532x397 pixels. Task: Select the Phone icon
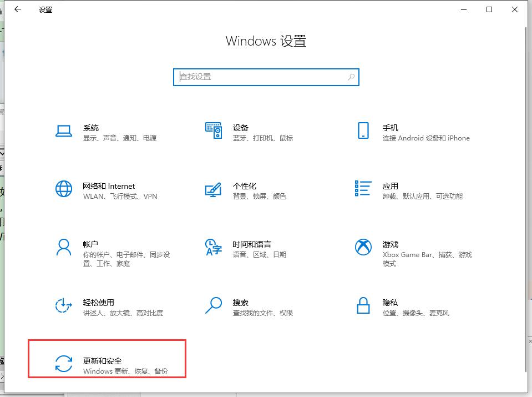[363, 131]
